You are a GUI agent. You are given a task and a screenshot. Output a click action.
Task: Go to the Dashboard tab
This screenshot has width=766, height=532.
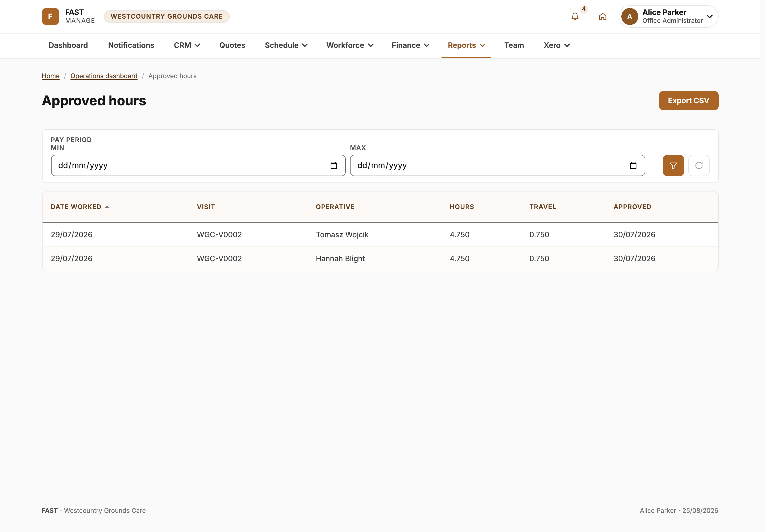(x=68, y=45)
